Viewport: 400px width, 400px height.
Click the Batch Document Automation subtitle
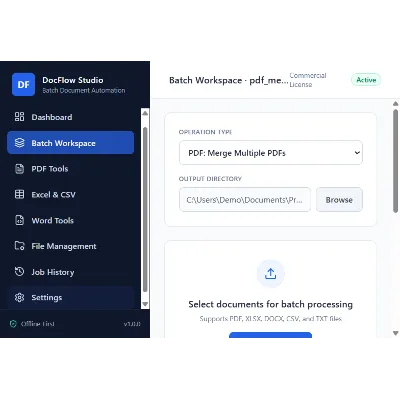coord(84,90)
